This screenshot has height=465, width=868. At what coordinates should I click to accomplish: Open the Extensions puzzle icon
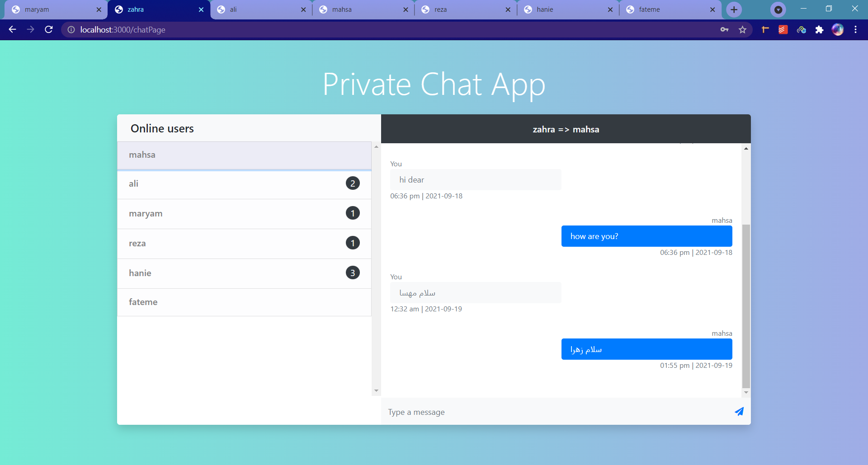819,29
